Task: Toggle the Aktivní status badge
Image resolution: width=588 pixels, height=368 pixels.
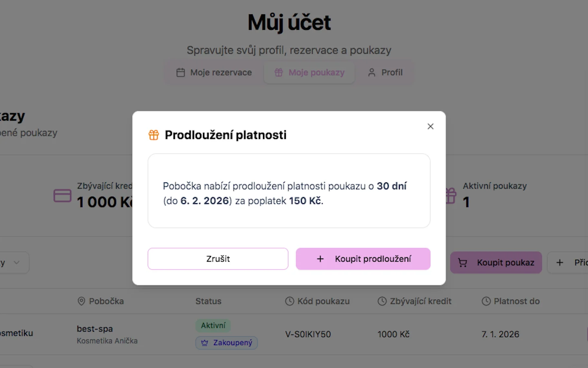Action: coord(213,325)
